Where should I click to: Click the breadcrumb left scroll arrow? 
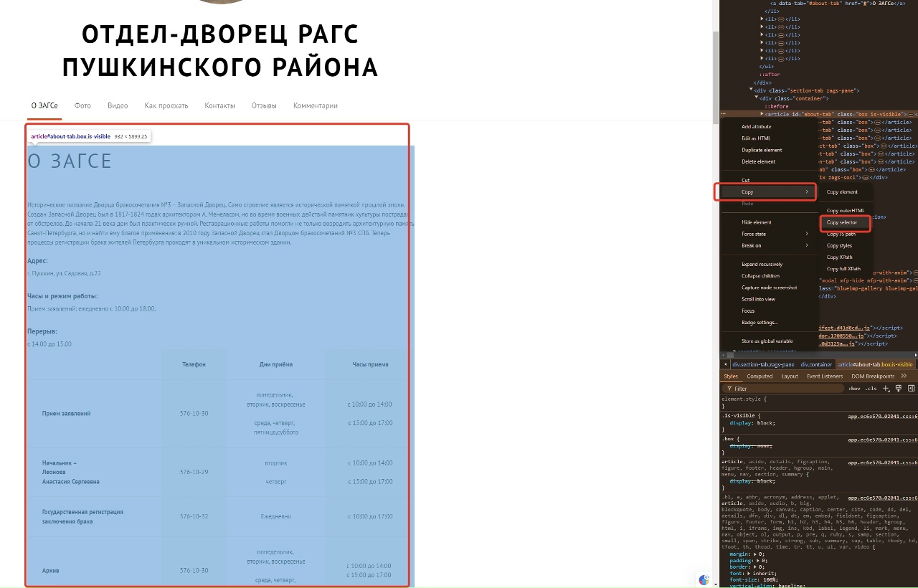pyautogui.click(x=725, y=364)
